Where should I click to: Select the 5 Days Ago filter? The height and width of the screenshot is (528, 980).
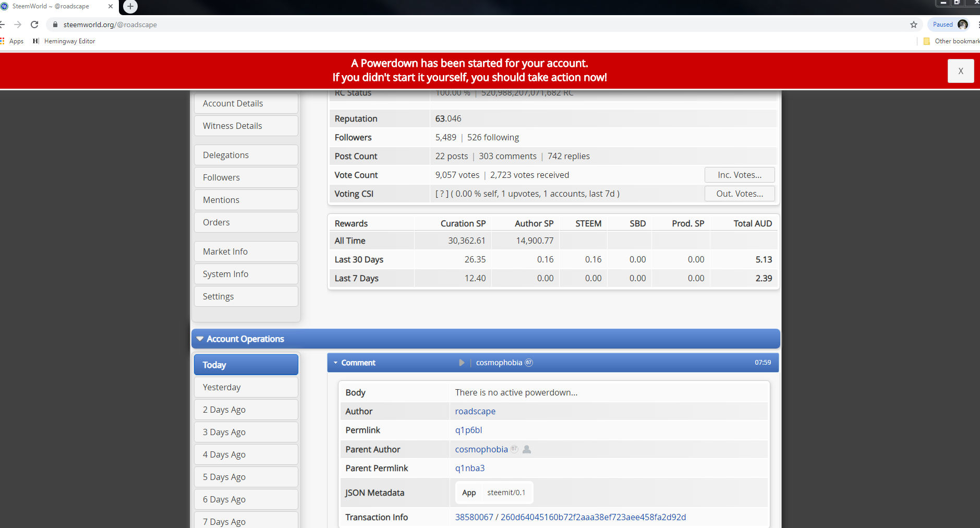(x=246, y=477)
